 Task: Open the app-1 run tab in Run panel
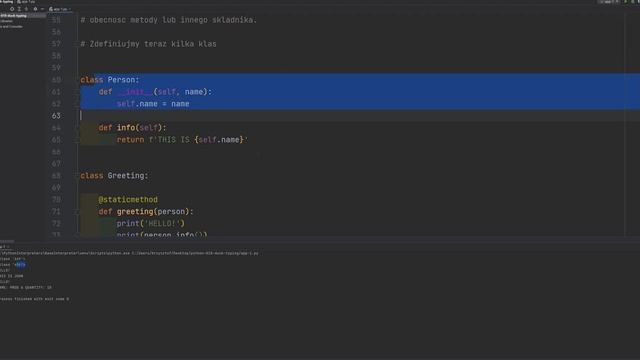[4, 247]
